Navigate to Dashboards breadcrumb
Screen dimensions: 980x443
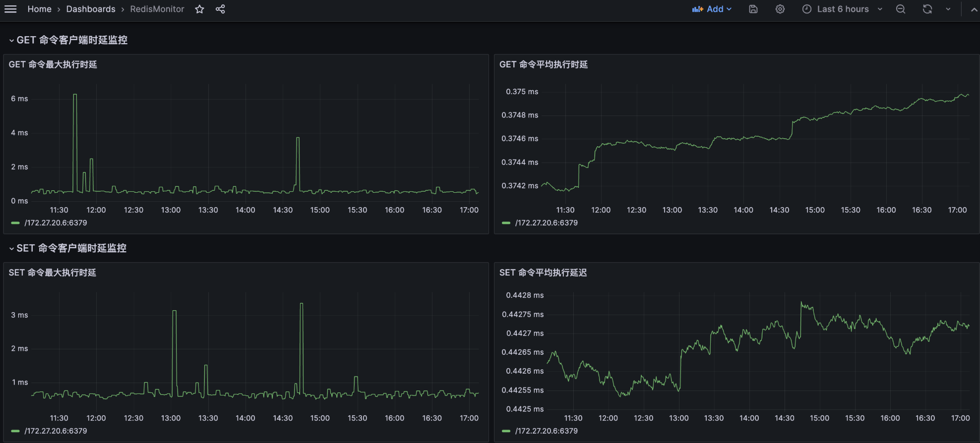(x=90, y=9)
